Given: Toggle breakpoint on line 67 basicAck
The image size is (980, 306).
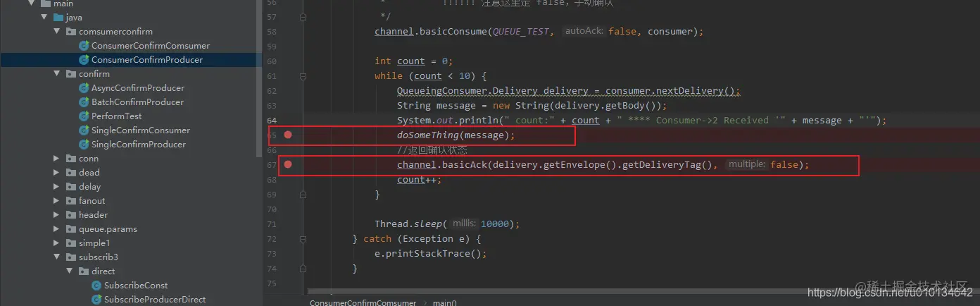Looking at the screenshot, I should pos(288,164).
